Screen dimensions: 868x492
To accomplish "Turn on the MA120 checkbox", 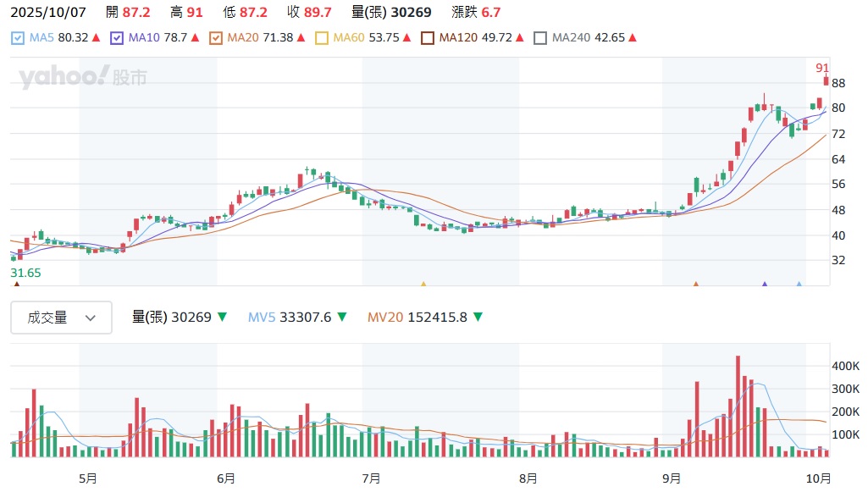I will [428, 38].
